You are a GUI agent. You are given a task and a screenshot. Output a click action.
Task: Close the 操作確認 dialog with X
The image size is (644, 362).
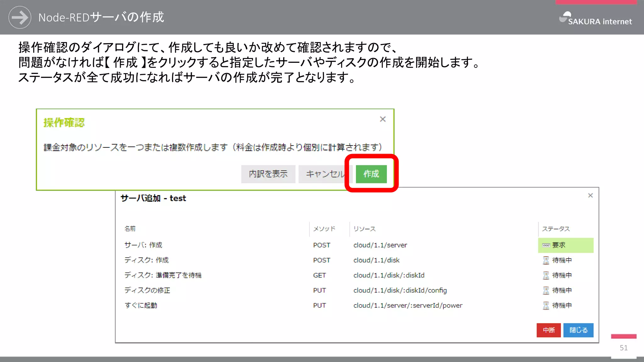click(383, 119)
